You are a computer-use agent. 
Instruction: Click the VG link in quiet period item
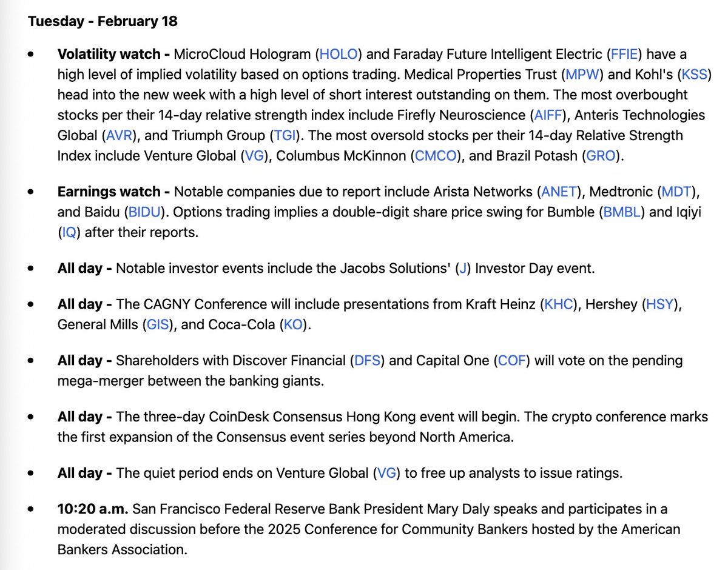pos(386,473)
